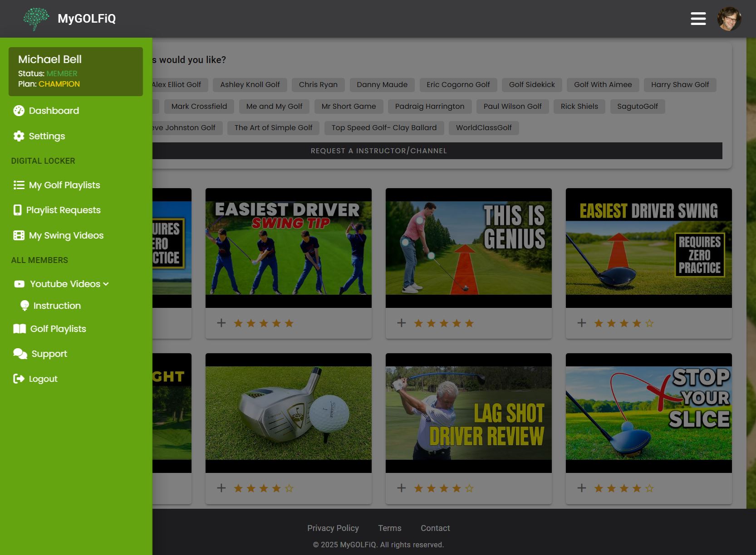Click the Playlist Requests tablet icon
756x555 pixels.
[x=18, y=210]
